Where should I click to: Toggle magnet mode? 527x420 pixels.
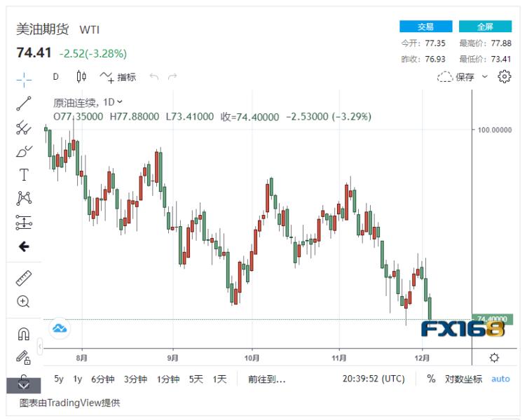(x=24, y=334)
